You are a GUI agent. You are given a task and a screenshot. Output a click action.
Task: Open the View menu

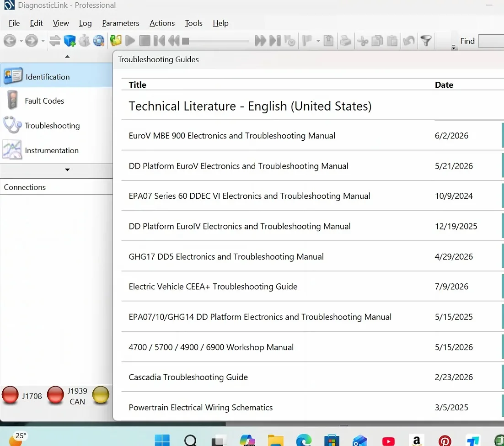(x=61, y=23)
